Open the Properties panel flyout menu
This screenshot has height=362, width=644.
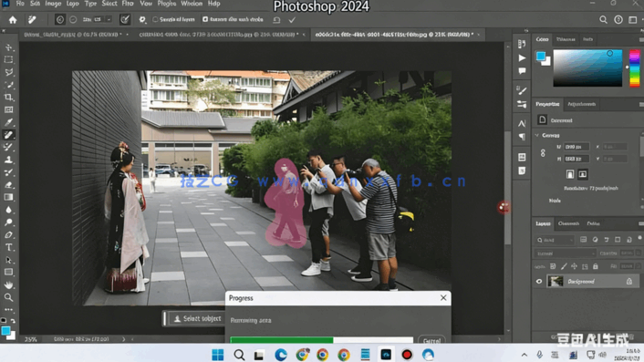point(641,104)
